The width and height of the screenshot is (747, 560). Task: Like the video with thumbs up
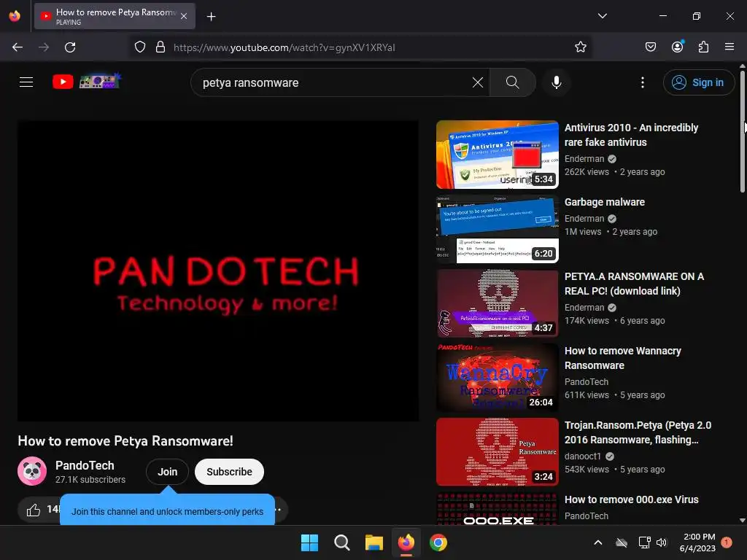(34, 510)
